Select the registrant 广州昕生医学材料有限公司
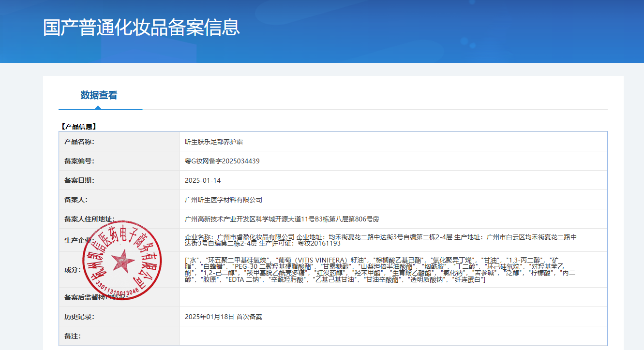644x350 pixels. coord(224,200)
